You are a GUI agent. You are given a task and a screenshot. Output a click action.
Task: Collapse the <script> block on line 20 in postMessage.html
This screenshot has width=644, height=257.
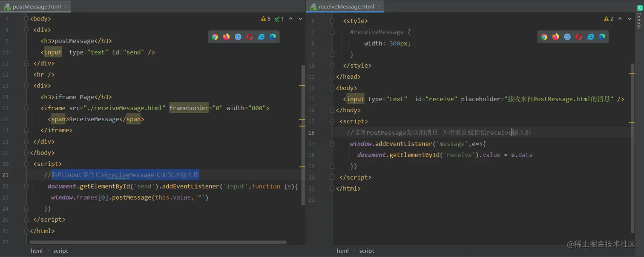click(x=26, y=164)
